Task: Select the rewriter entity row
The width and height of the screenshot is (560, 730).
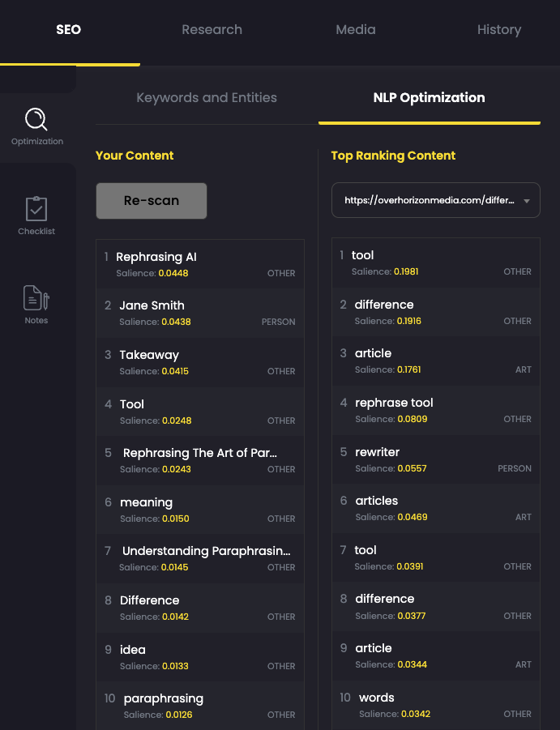Action: tap(435, 459)
